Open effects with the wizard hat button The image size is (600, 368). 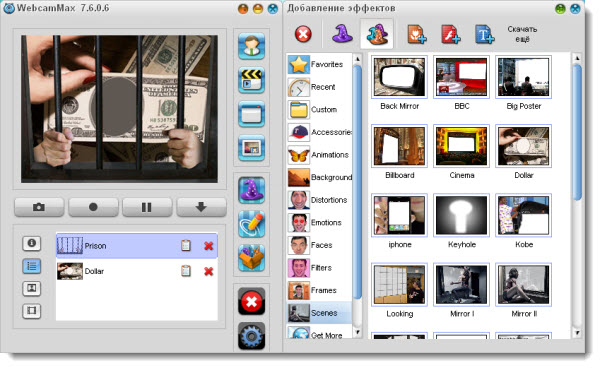pos(251,190)
